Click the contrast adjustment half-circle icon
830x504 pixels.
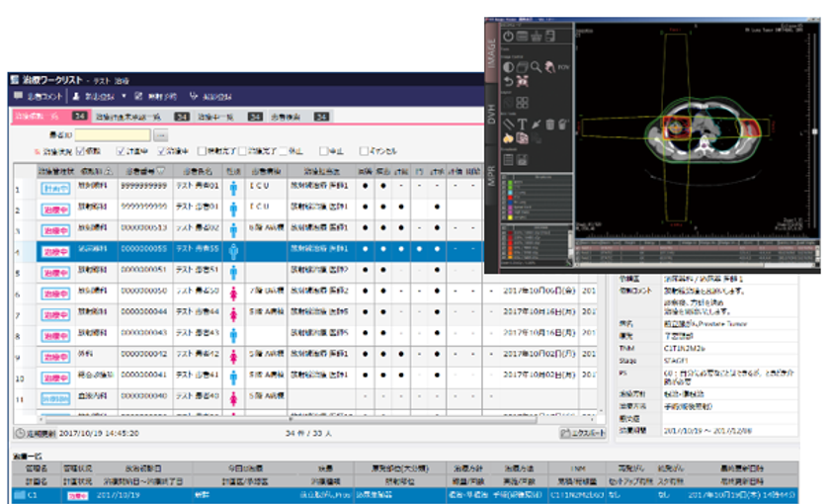tap(508, 66)
